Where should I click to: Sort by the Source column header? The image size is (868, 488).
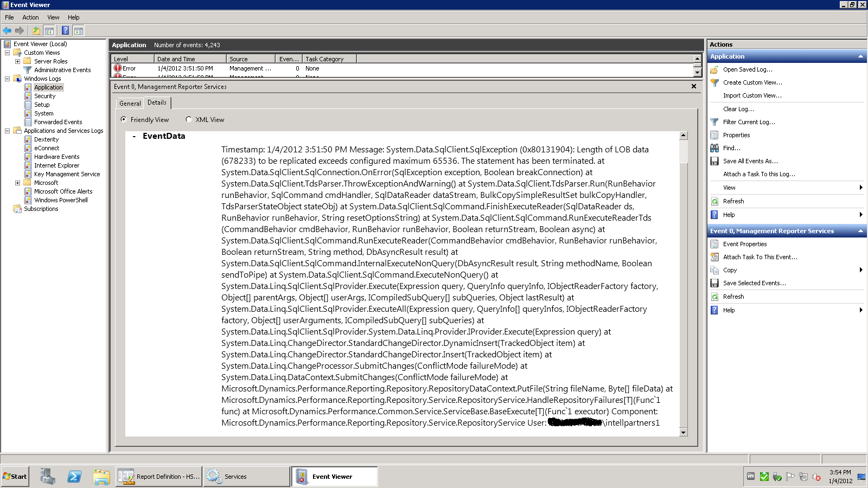pos(251,59)
